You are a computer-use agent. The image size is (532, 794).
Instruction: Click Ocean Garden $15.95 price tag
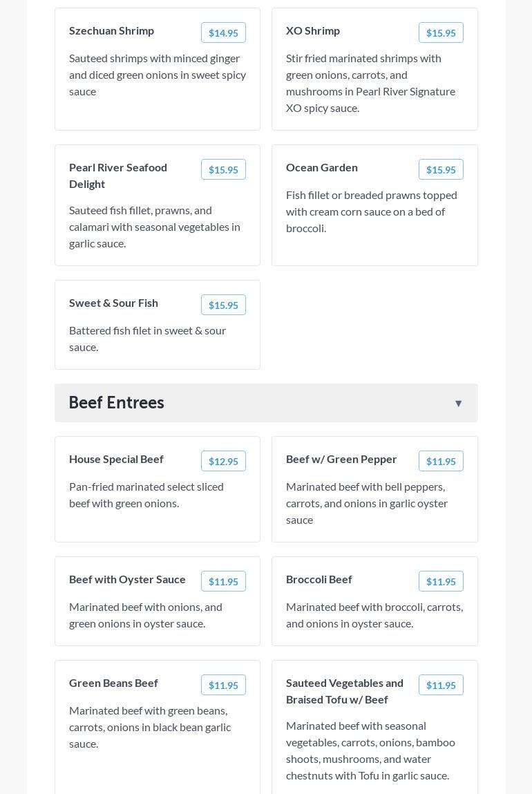tap(441, 170)
